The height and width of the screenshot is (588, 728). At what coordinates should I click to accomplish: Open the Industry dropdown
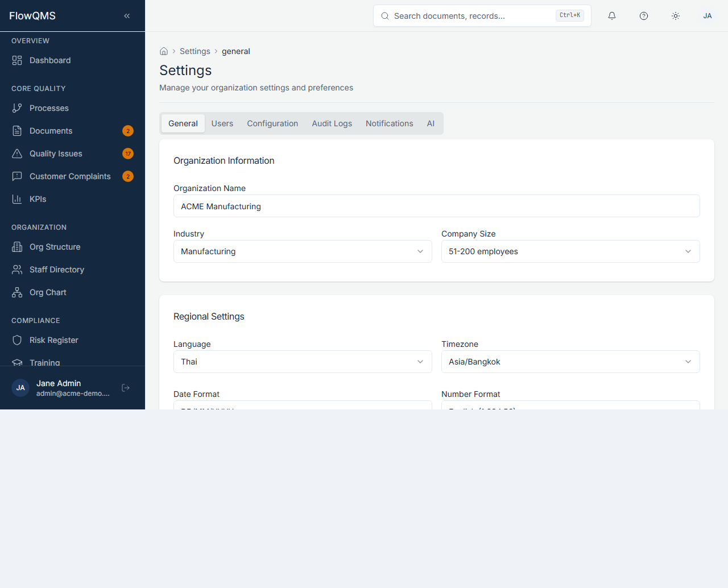(x=302, y=251)
